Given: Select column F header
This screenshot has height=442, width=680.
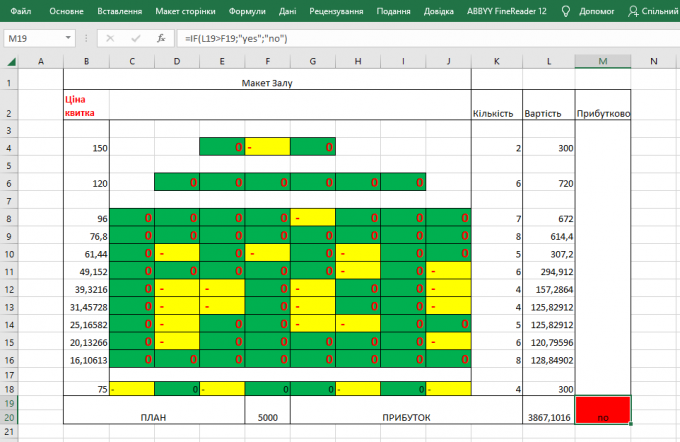Looking at the screenshot, I should pyautogui.click(x=268, y=61).
